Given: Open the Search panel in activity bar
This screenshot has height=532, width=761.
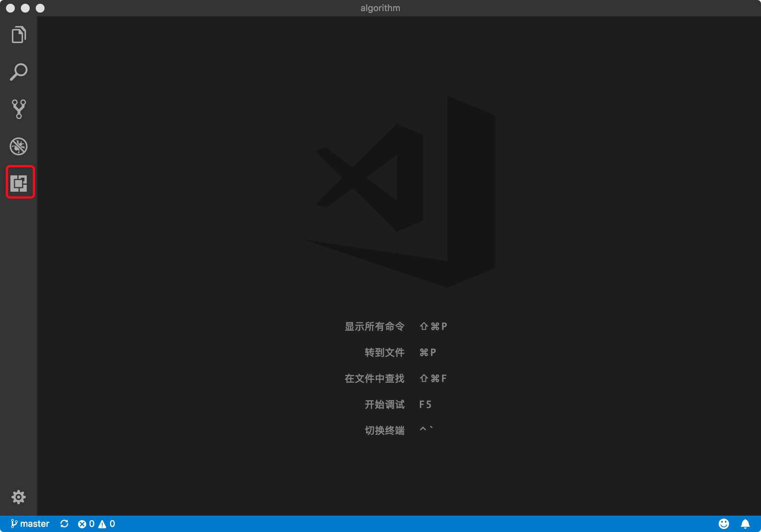Looking at the screenshot, I should point(19,72).
